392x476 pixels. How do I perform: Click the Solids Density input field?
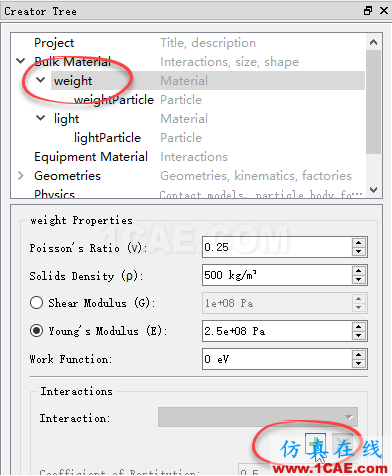[277, 275]
